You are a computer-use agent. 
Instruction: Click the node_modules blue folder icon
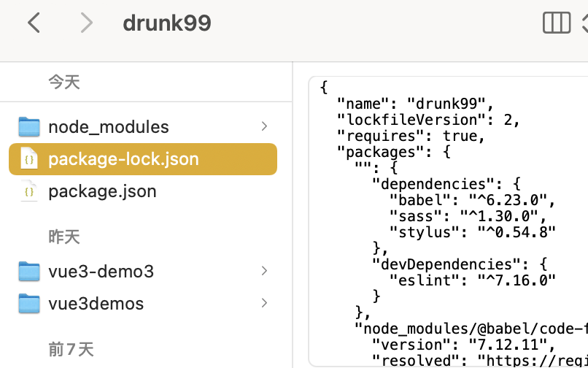pyautogui.click(x=29, y=127)
